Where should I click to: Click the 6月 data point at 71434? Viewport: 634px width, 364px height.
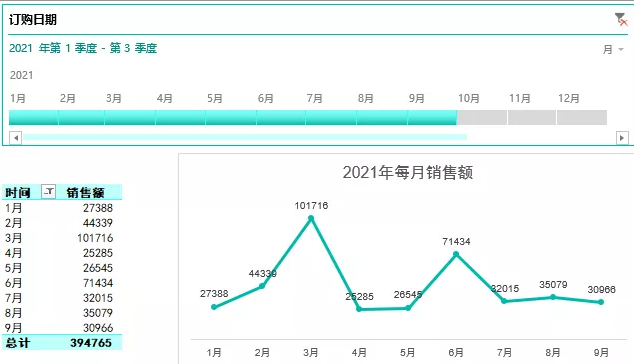pos(456,254)
